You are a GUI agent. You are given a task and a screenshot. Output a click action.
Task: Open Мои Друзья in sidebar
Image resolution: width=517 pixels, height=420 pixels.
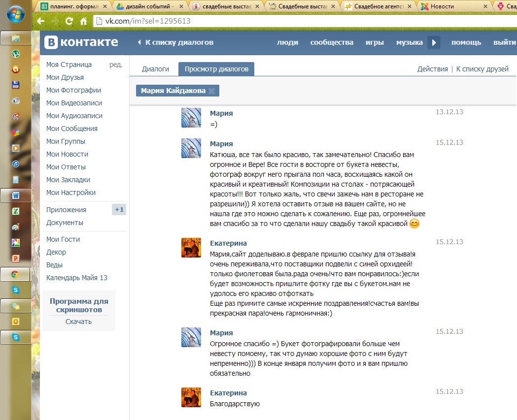[x=65, y=77]
